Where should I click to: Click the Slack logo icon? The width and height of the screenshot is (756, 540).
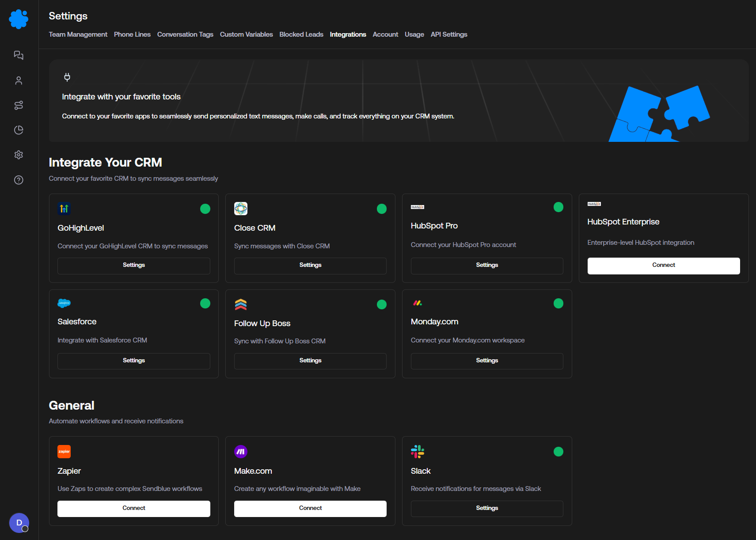click(x=418, y=452)
